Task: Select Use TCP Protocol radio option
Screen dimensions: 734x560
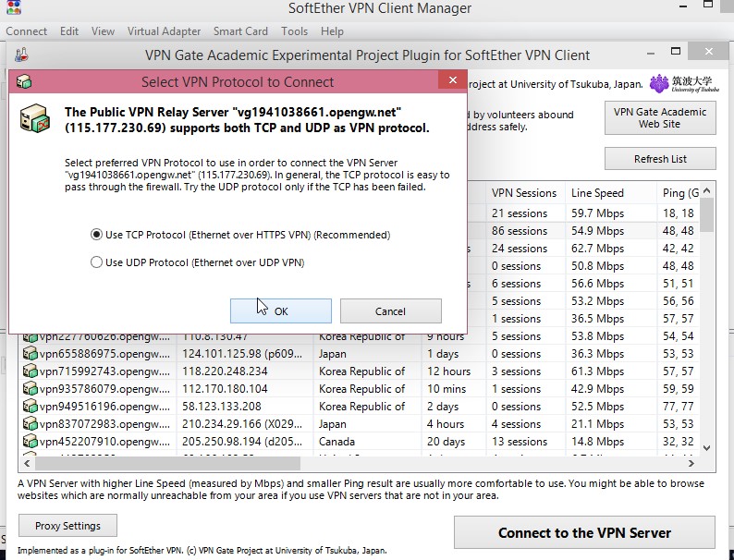Action: (x=96, y=235)
